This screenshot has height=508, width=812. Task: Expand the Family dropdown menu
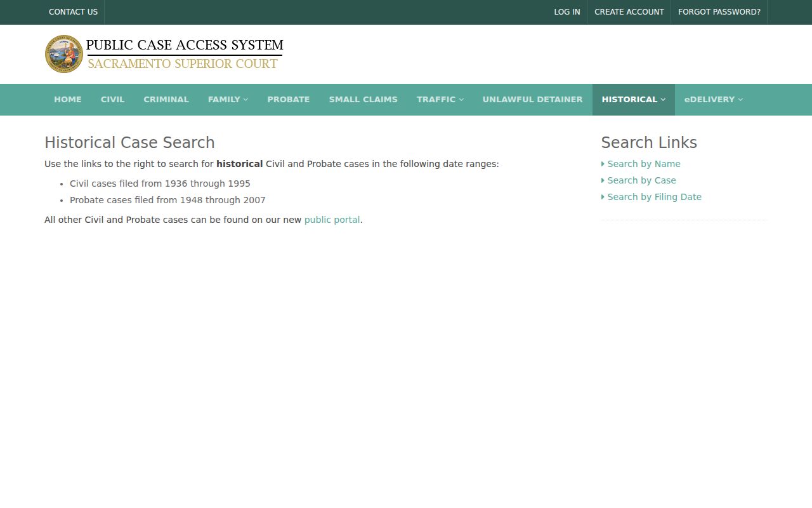pyautogui.click(x=228, y=100)
